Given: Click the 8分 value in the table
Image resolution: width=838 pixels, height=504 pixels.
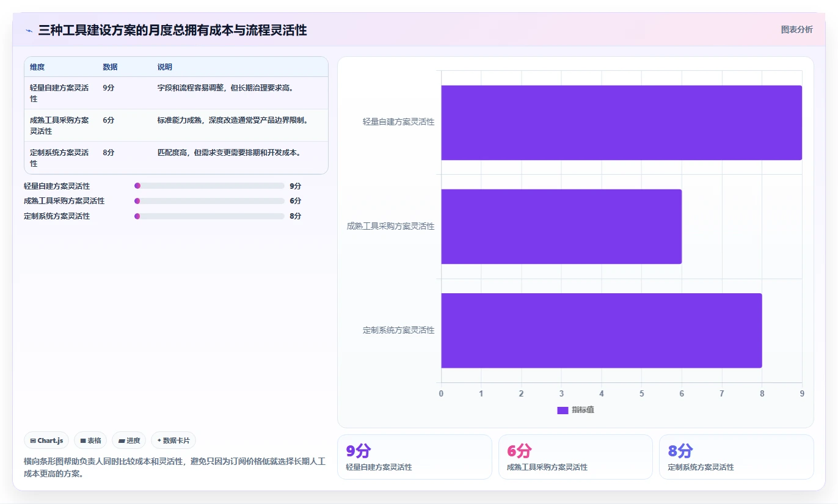Looking at the screenshot, I should [x=109, y=153].
